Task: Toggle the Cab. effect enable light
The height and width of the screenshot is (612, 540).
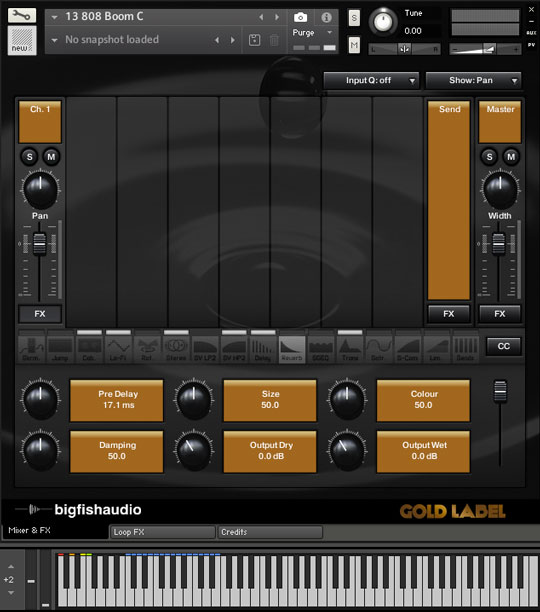Action: point(89,332)
